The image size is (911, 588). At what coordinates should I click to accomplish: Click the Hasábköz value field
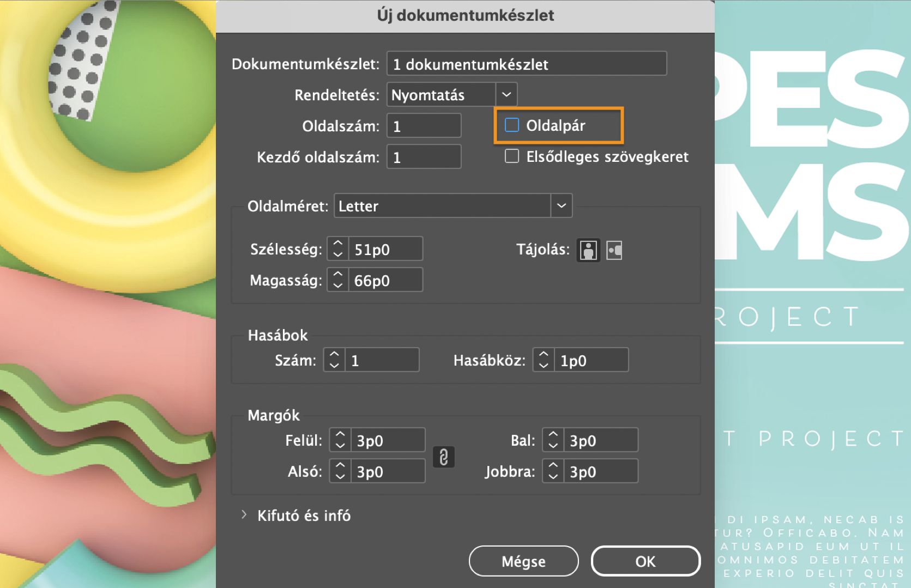tap(592, 360)
